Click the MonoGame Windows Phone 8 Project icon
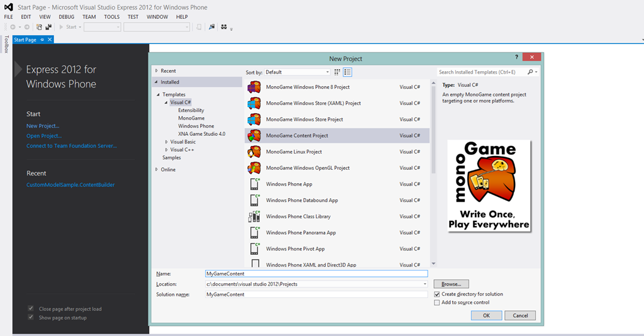644x336 pixels. 254,87
